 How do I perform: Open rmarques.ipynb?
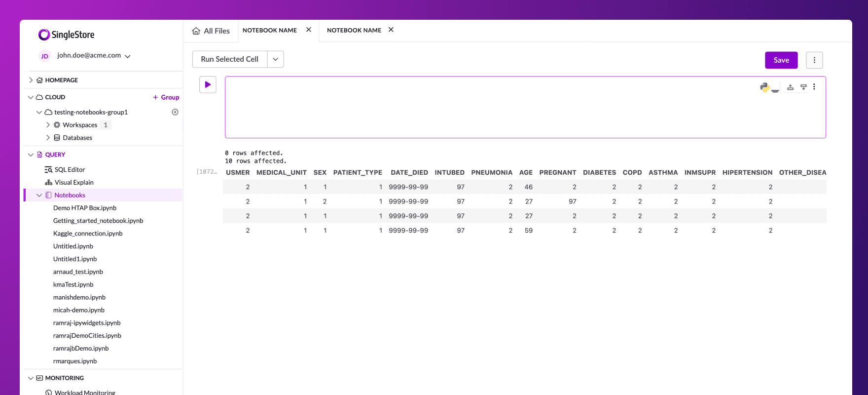pos(75,361)
